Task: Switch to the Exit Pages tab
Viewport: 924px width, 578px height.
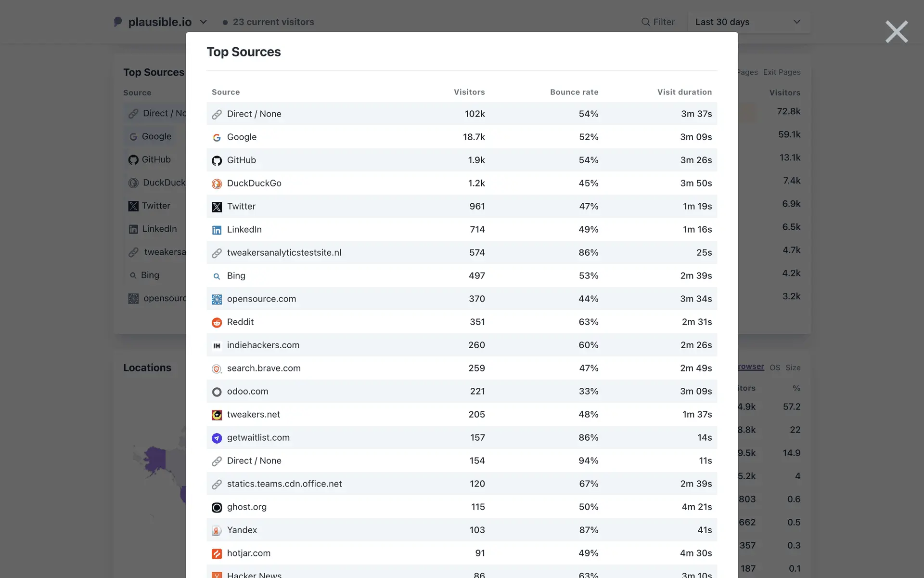Action: [782, 72]
